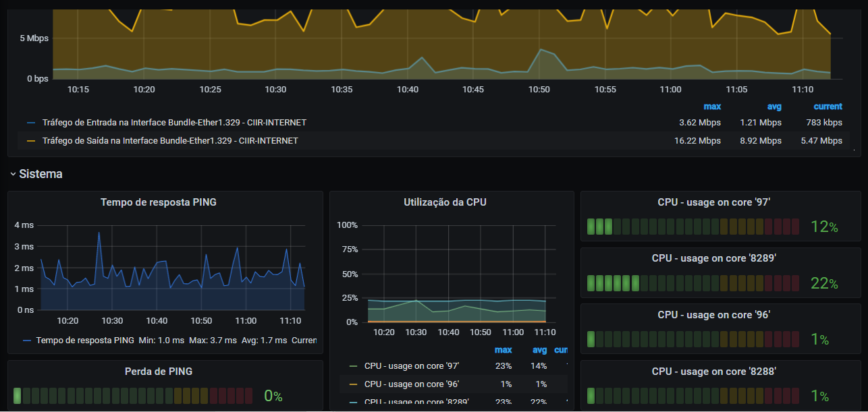Toggle core '8289' series in the CPU chart legend
The width and height of the screenshot is (868, 412).
point(416,402)
